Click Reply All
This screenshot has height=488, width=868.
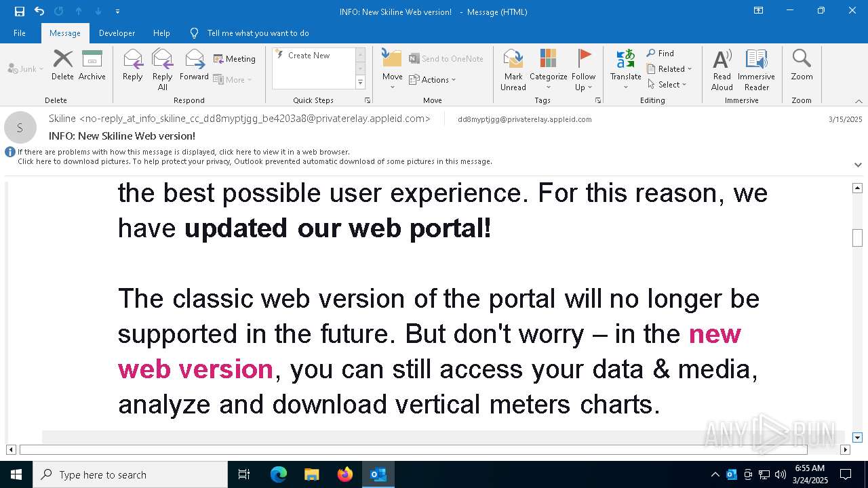coord(162,70)
